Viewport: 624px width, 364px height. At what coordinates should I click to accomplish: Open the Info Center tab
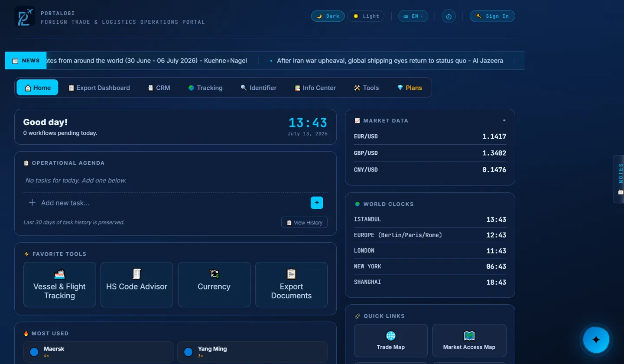[x=315, y=88]
